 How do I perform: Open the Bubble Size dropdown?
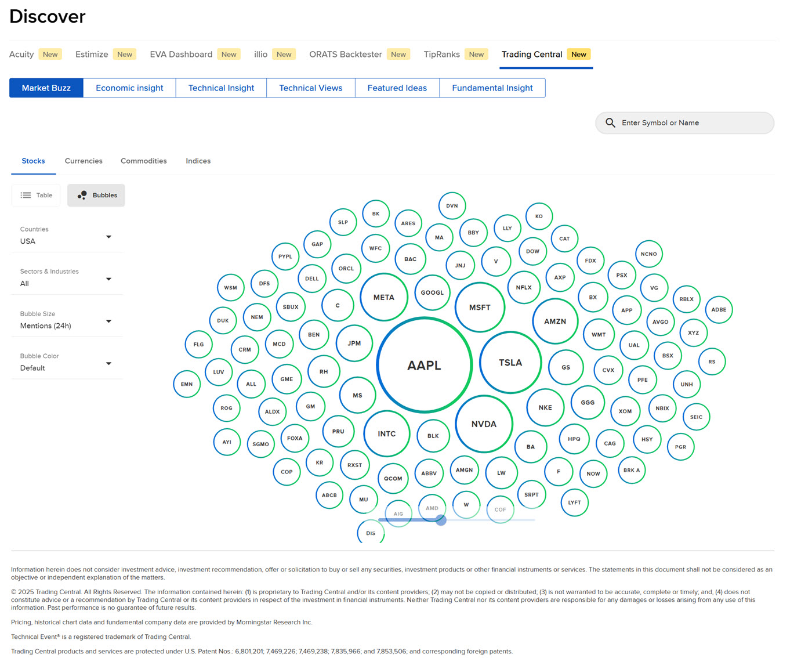(67, 321)
